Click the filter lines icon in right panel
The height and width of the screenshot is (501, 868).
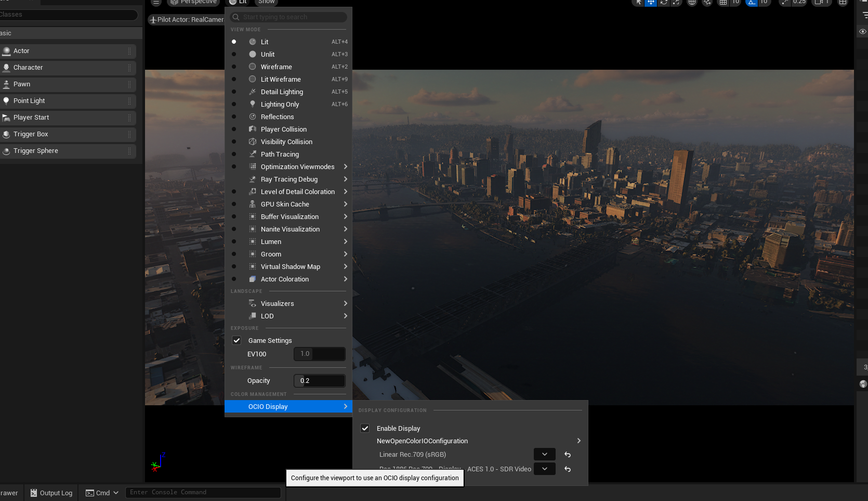pos(864,15)
